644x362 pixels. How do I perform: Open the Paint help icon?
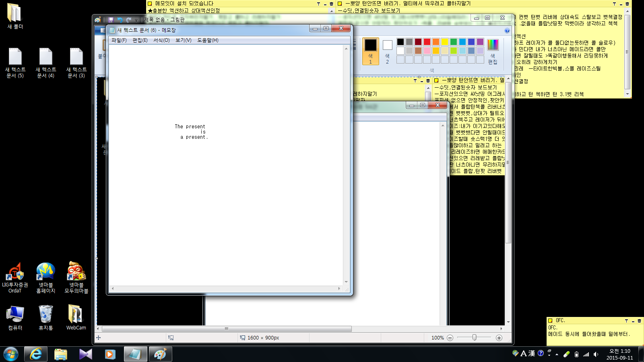pyautogui.click(x=507, y=31)
